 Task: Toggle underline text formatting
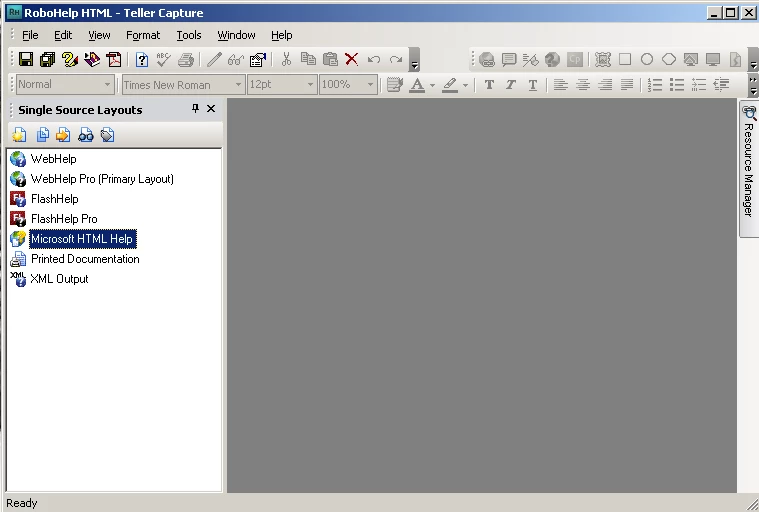point(532,85)
